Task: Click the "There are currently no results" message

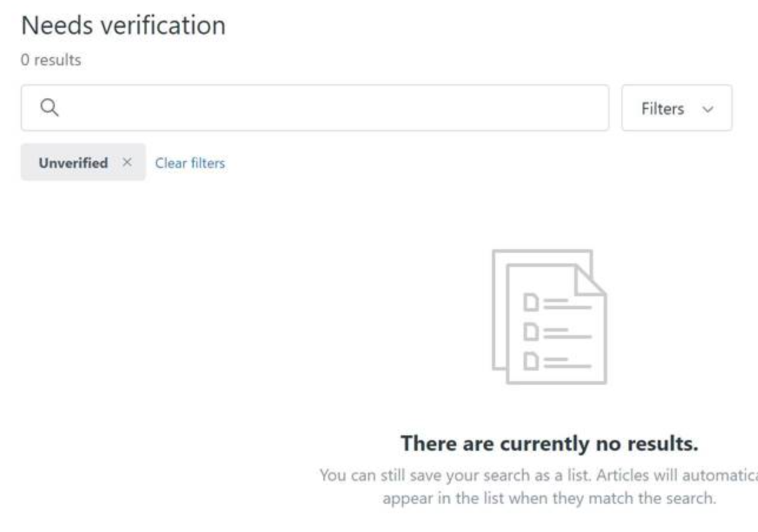Action: click(549, 444)
